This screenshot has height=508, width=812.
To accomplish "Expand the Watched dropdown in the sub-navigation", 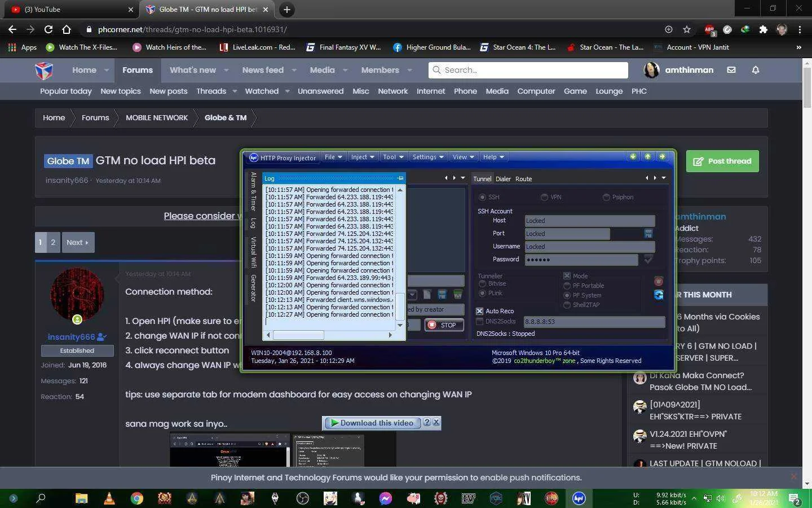I will [x=287, y=91].
